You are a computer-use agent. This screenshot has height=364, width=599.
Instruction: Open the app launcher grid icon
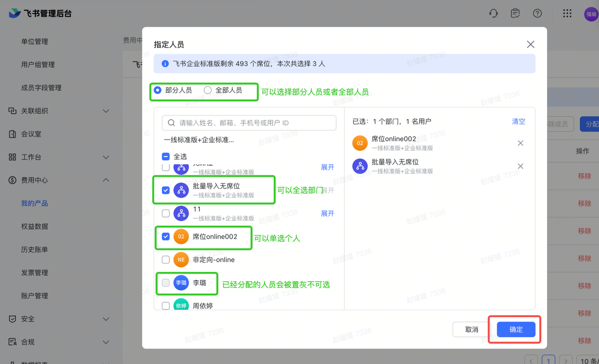(567, 13)
